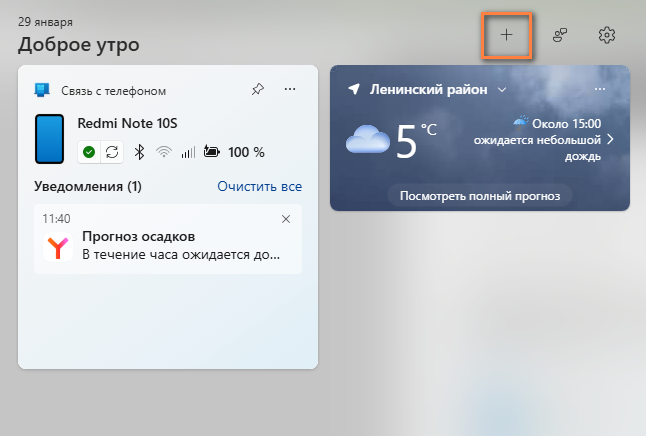Click the Yandex notification app icon
The width and height of the screenshot is (646, 436).
[58, 246]
